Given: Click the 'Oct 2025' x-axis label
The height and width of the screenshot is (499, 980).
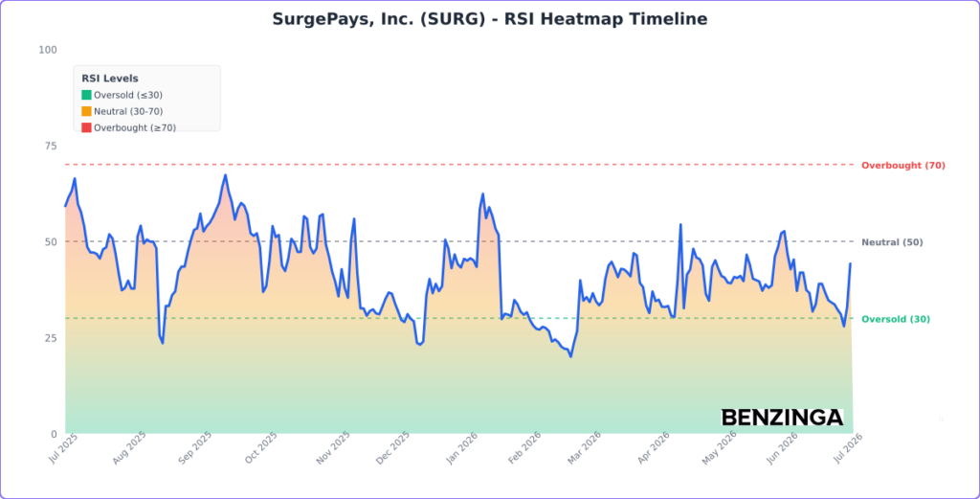Looking at the screenshot, I should tap(261, 447).
